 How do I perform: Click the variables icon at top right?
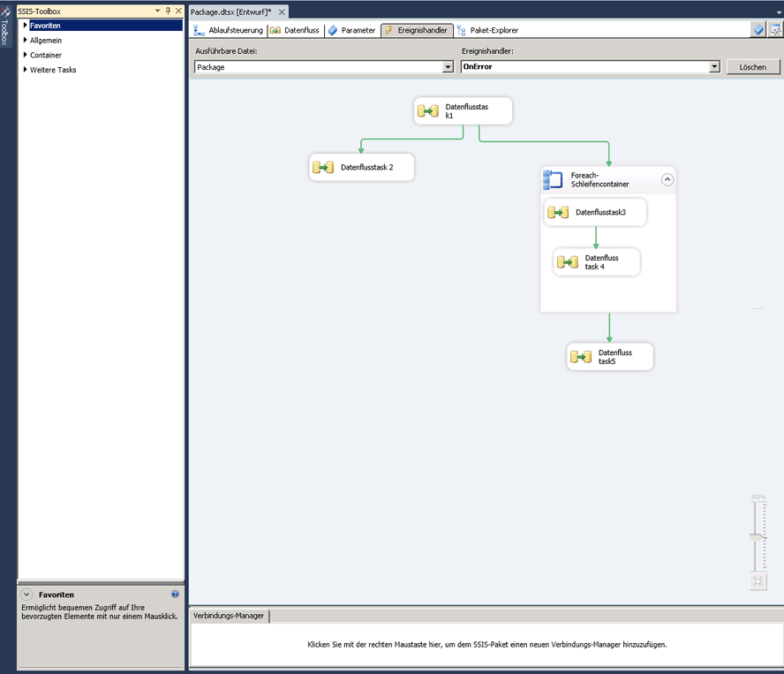point(758,30)
